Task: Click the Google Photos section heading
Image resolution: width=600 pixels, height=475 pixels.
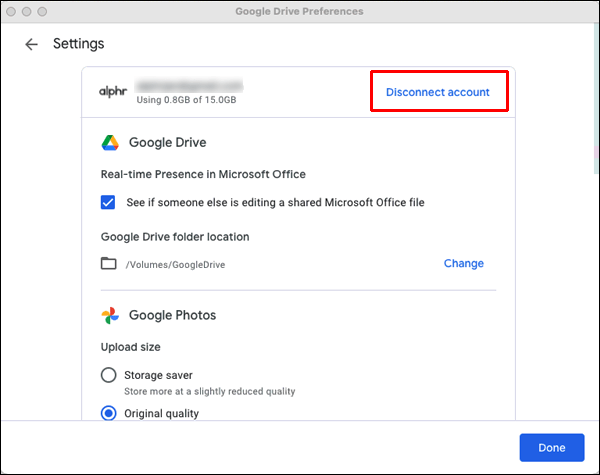Action: coord(172,315)
